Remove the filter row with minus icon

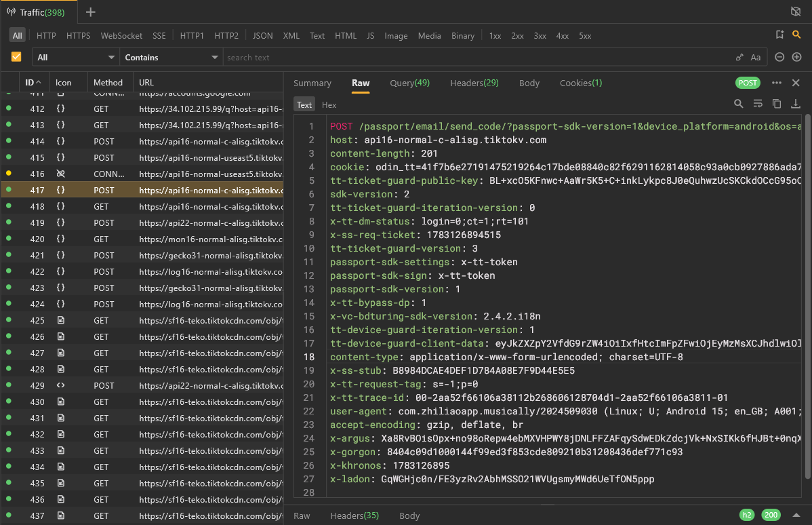779,57
